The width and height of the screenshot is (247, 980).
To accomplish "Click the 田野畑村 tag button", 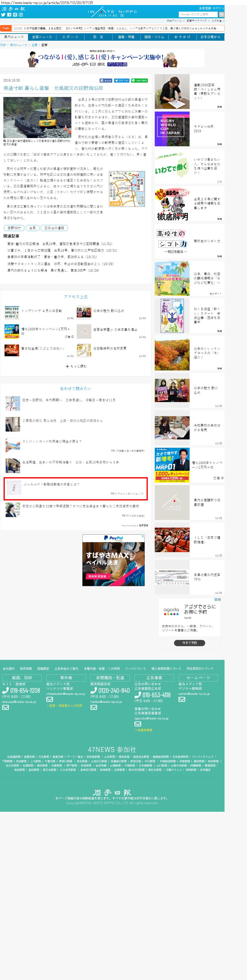I will [14, 228].
